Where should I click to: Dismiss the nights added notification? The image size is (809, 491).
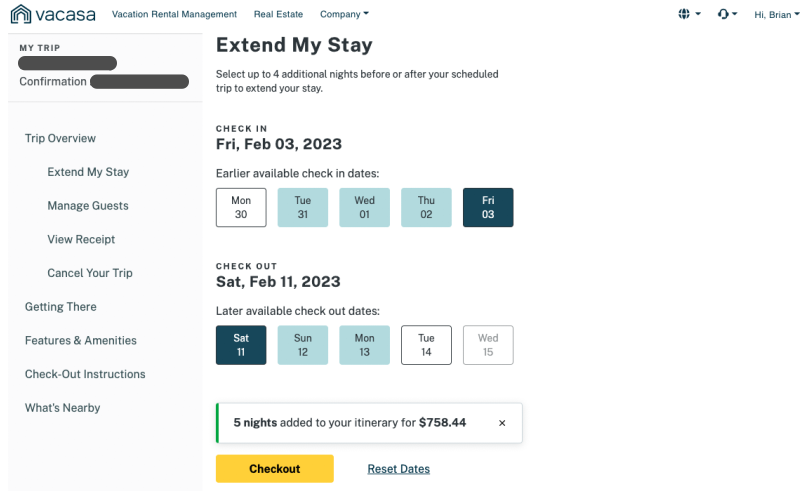(502, 423)
